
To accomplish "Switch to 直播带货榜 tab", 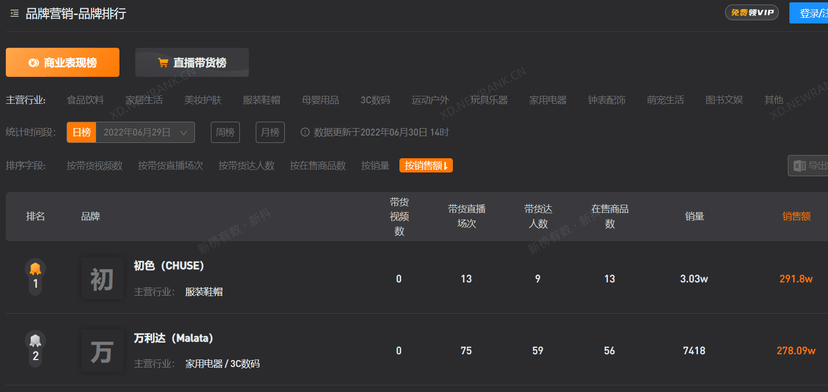I will [192, 62].
